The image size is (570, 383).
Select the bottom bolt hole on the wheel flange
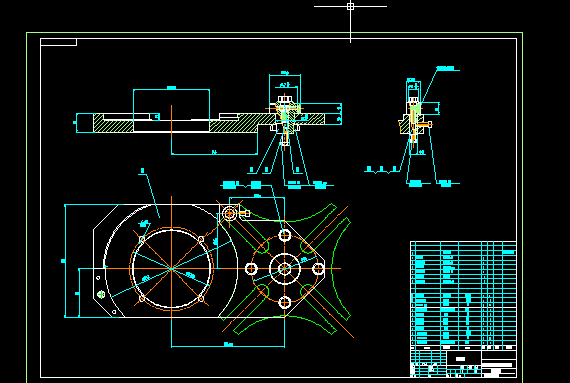tap(285, 302)
